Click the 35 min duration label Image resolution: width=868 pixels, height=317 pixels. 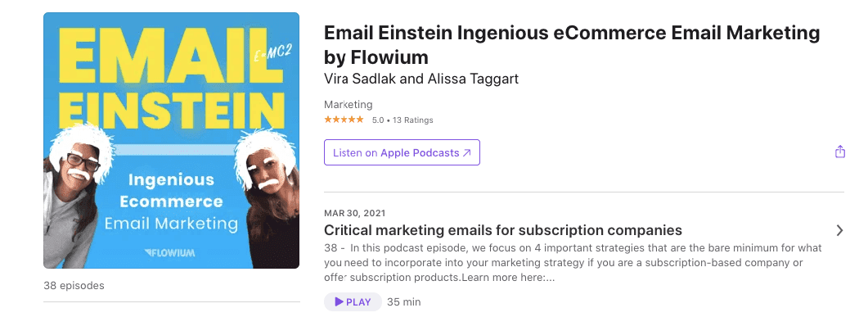(404, 302)
